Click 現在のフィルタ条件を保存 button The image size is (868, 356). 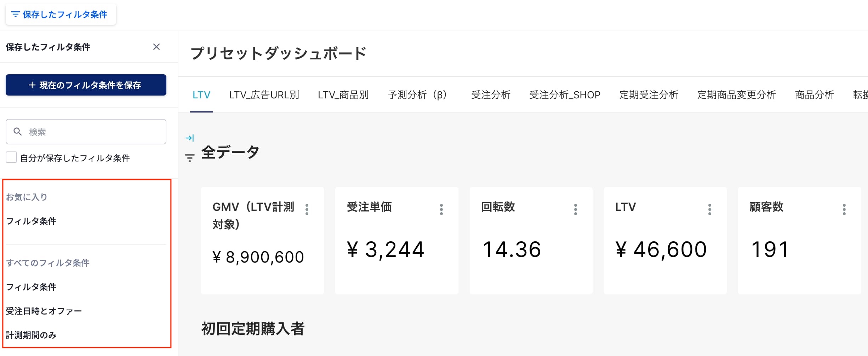tap(86, 85)
